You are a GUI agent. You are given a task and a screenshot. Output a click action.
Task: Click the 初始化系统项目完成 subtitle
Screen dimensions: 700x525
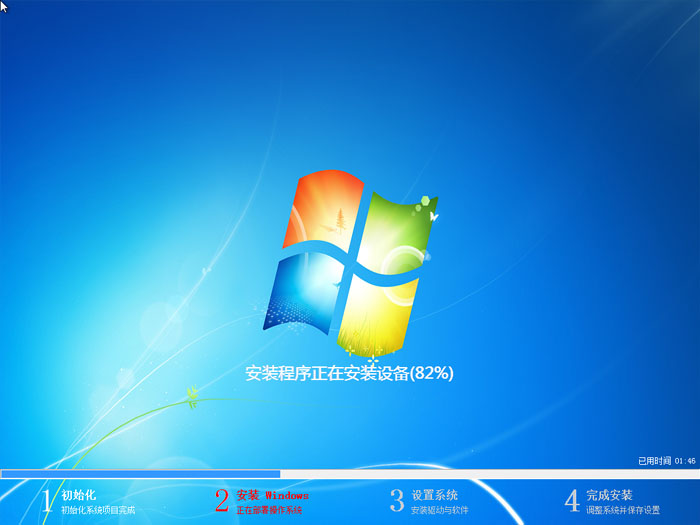(97, 510)
